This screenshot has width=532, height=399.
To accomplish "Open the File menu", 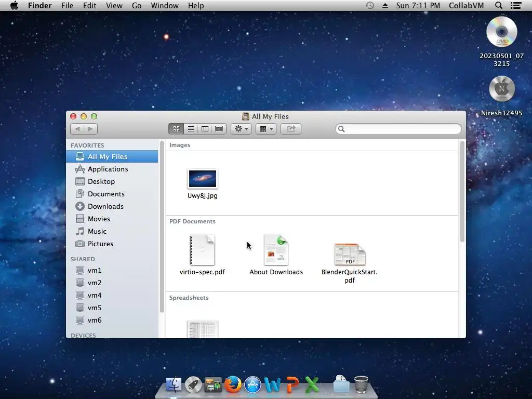I will pos(67,5).
